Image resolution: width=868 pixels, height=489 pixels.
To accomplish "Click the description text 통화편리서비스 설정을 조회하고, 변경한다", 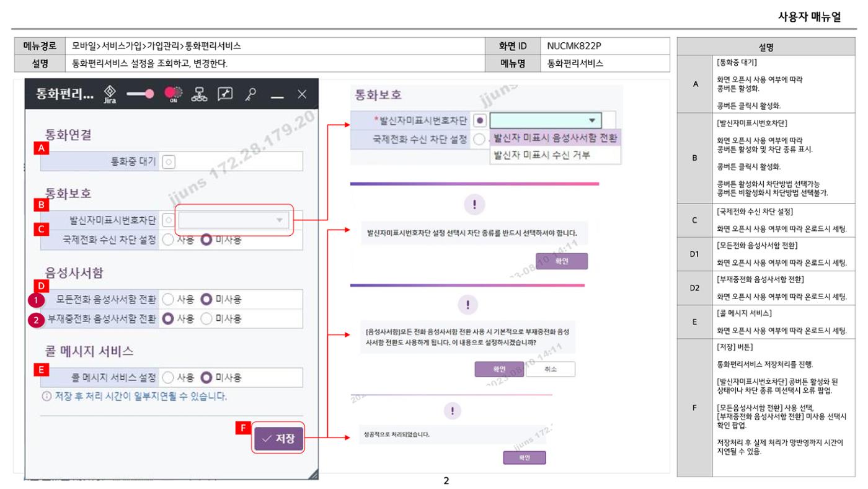I will pos(149,63).
